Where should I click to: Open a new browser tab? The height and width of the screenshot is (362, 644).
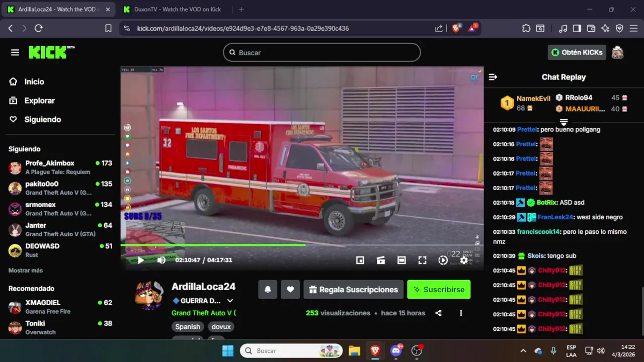[x=242, y=10]
